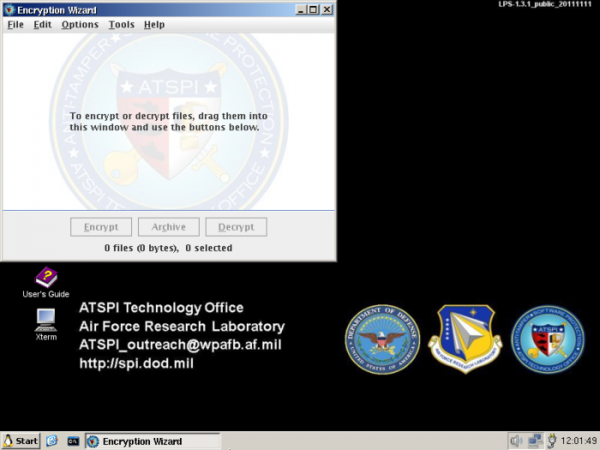
Task: Open the terminal quick-launch icon in taskbar
Action: 73,441
